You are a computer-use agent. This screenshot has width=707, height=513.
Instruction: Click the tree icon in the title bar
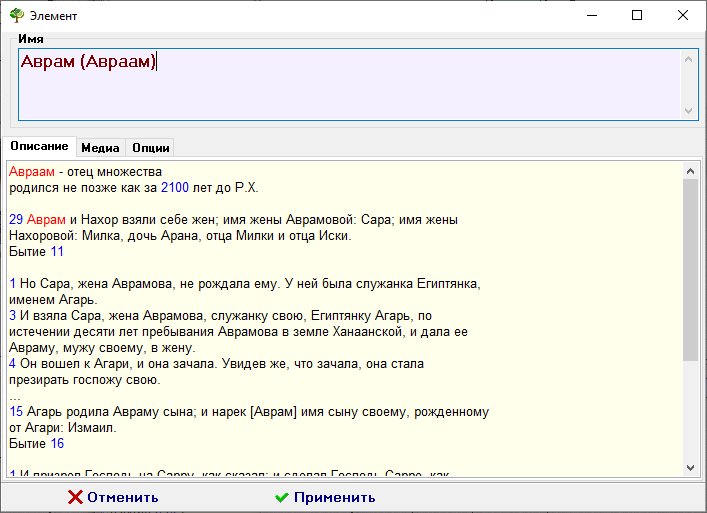[x=16, y=15]
